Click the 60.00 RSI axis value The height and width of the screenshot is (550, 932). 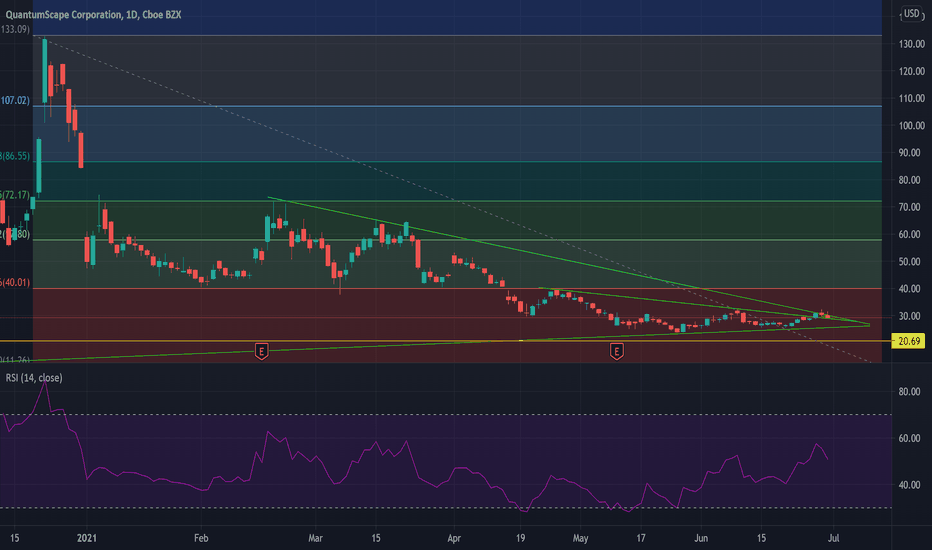tap(909, 438)
